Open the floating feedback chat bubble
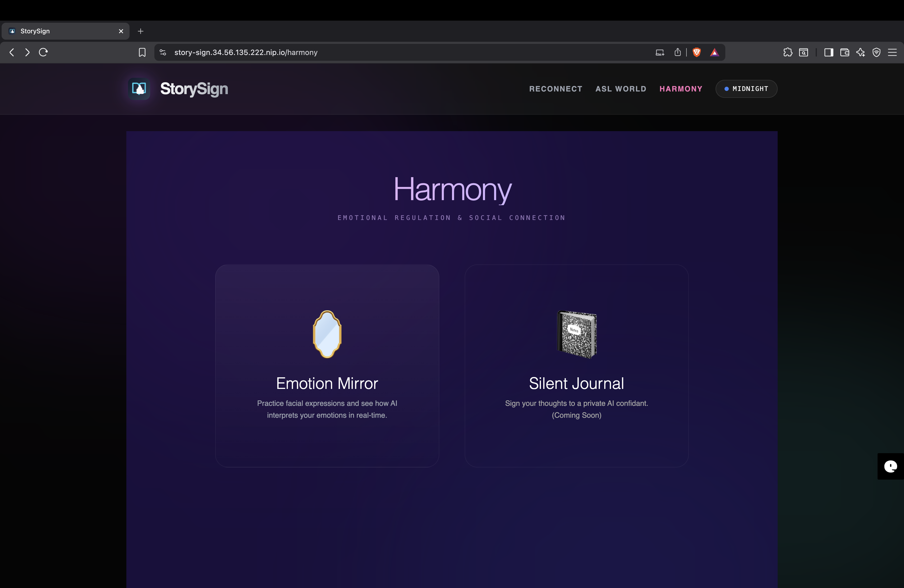Image resolution: width=904 pixels, height=588 pixels. click(890, 466)
